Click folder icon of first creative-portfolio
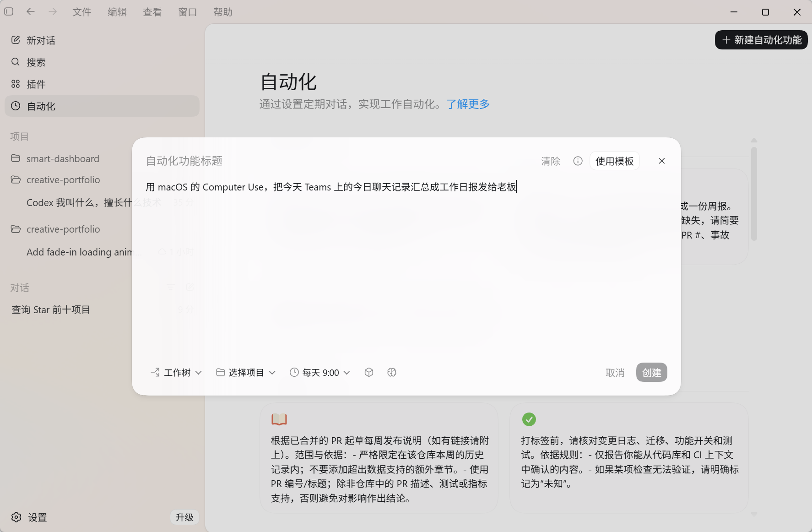This screenshot has height=532, width=812. tap(16, 179)
